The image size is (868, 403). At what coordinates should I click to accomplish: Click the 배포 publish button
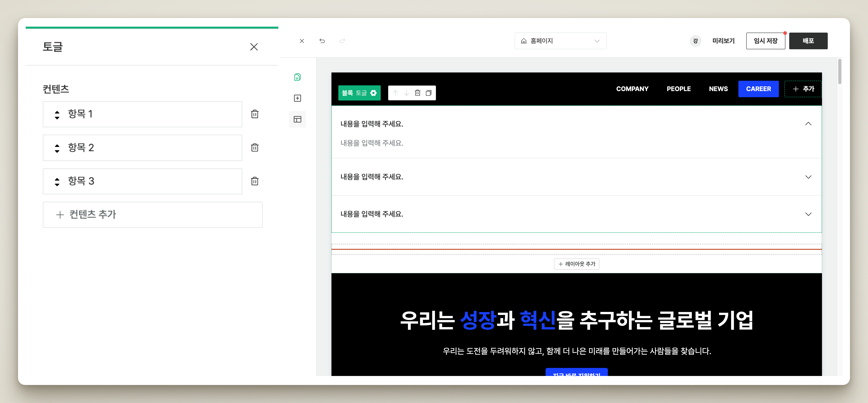pos(808,41)
